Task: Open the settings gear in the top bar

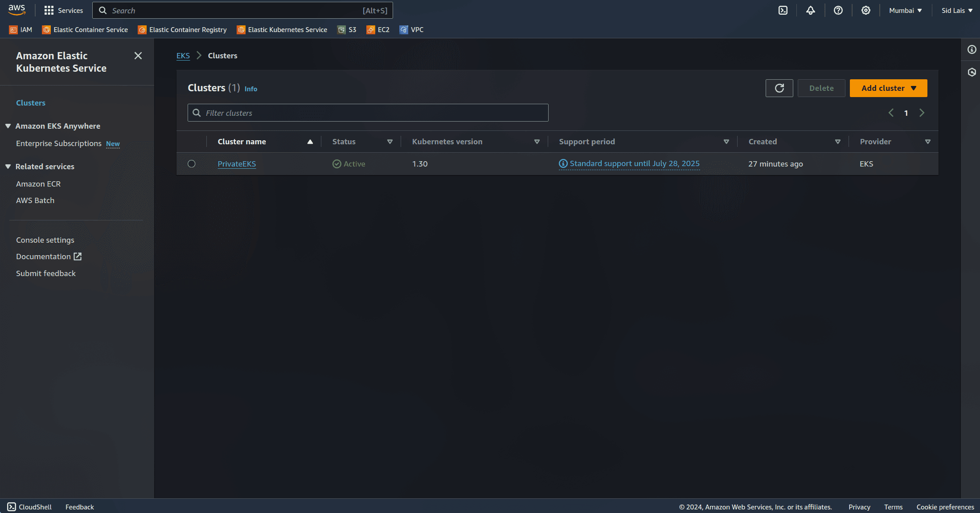Action: (865, 10)
